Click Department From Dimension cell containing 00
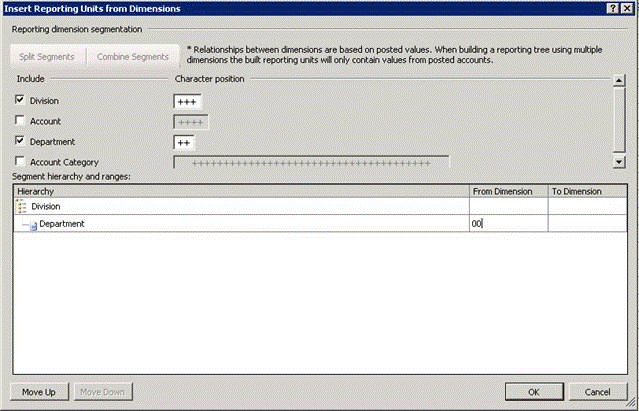This screenshot has height=411, width=639. (x=509, y=224)
